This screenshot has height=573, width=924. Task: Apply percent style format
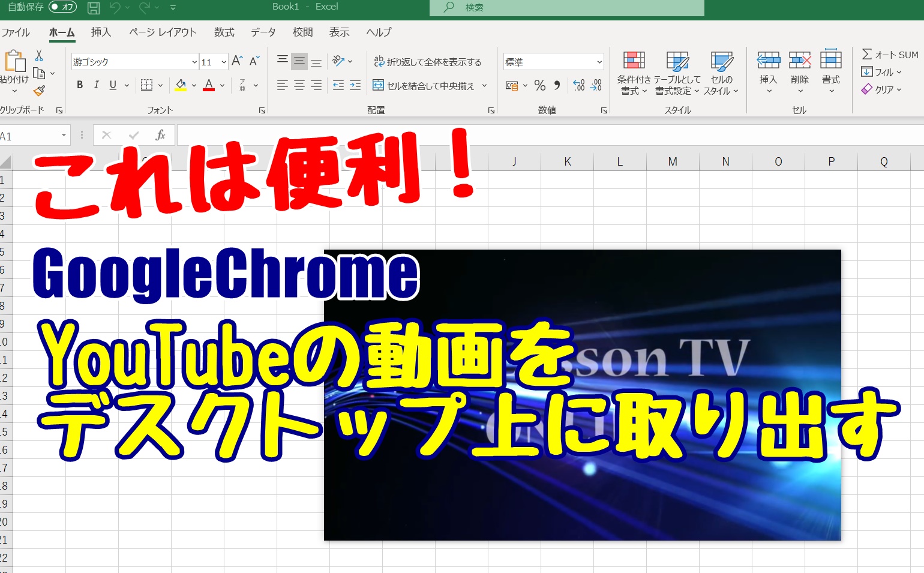pos(540,85)
